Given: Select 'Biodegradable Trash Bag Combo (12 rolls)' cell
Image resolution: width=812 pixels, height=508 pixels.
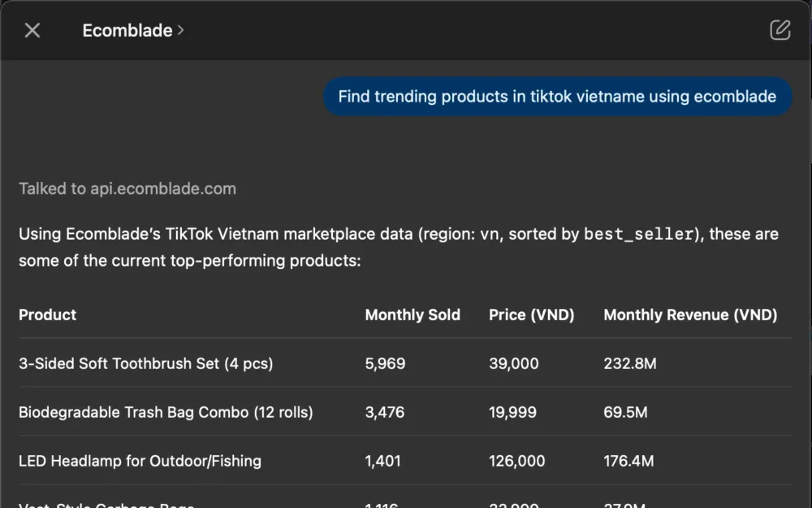Looking at the screenshot, I should (x=166, y=412).
